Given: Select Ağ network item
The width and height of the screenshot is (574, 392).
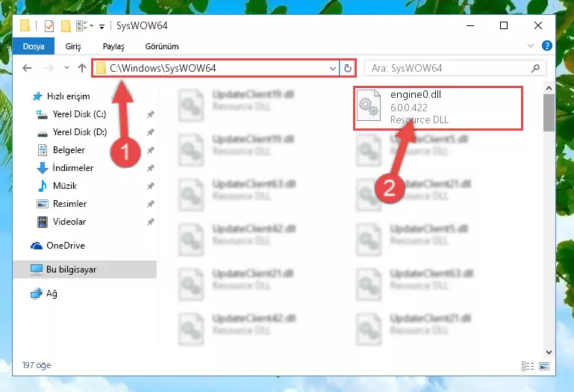Looking at the screenshot, I should pyautogui.click(x=52, y=293).
